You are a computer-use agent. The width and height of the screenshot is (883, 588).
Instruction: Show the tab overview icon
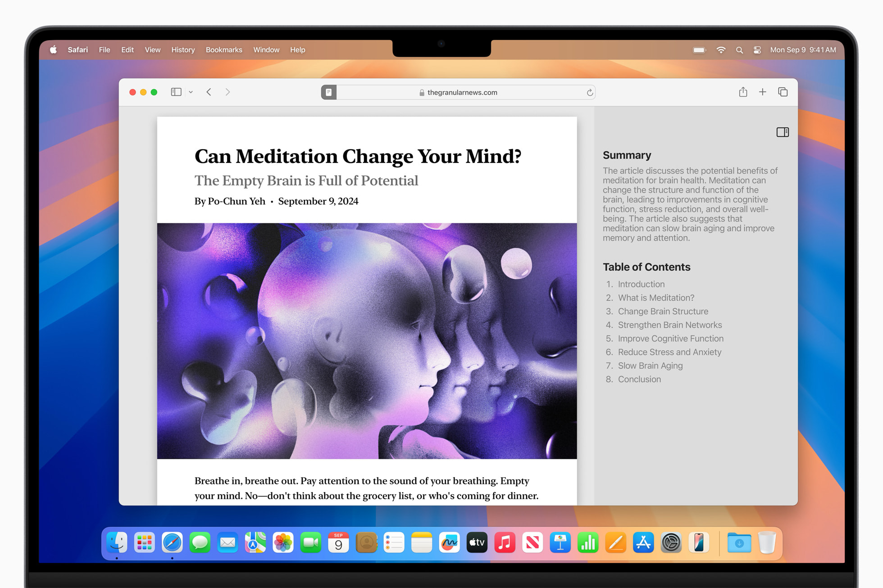pyautogui.click(x=783, y=92)
